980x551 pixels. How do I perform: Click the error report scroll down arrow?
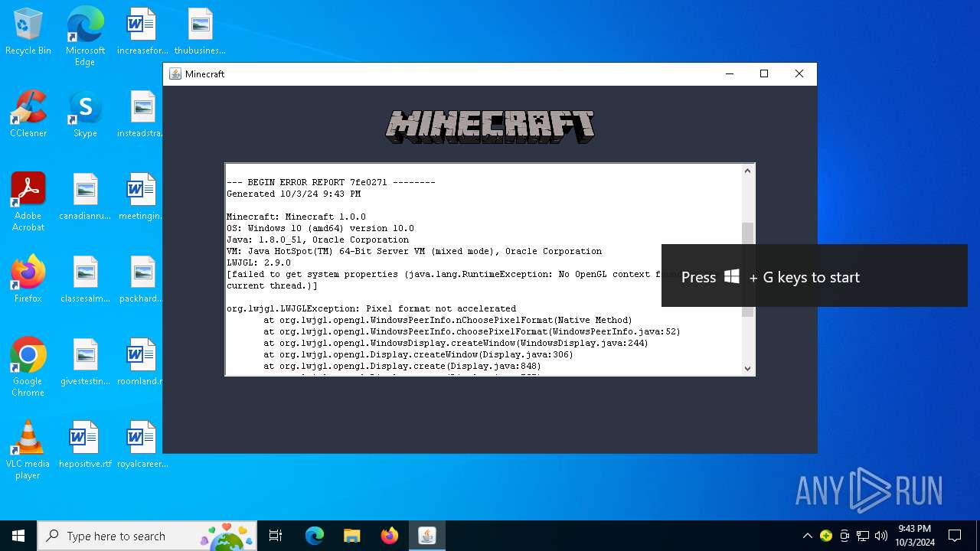click(x=748, y=368)
